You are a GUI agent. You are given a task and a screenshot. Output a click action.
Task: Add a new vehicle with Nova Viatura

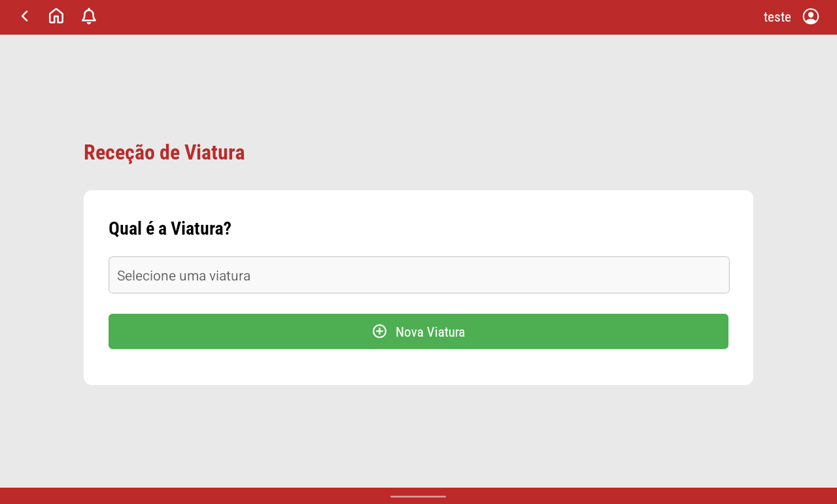418,331
